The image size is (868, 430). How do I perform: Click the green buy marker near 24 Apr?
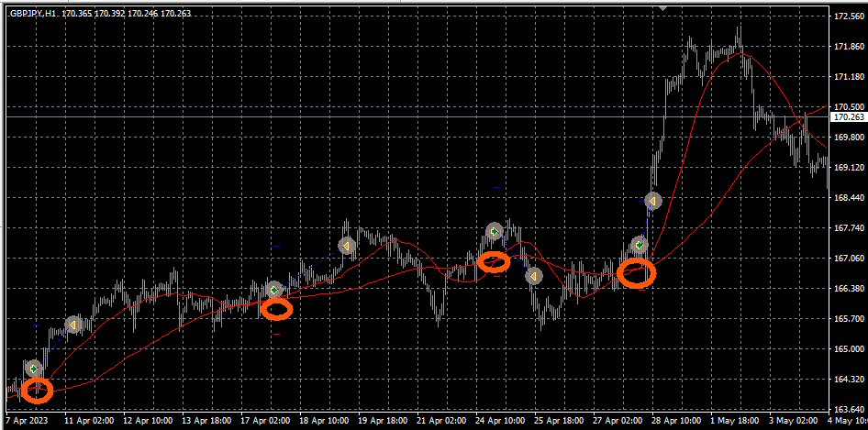coord(495,232)
